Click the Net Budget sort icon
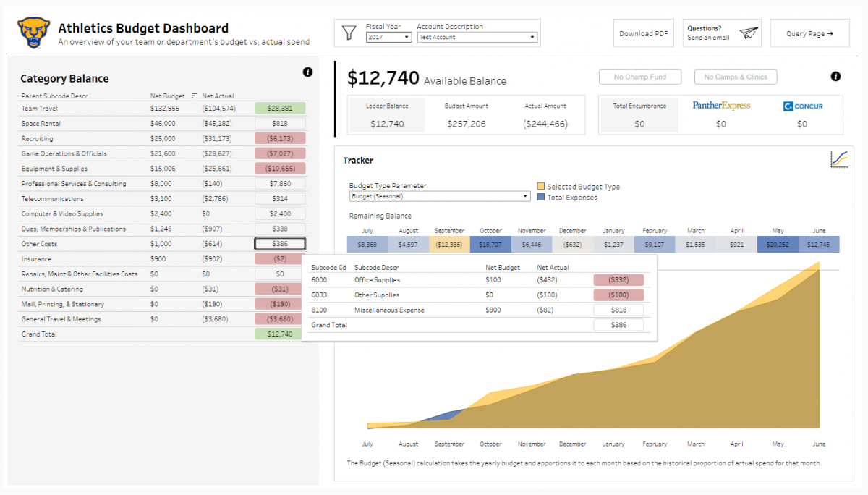868x495 pixels. (194, 96)
